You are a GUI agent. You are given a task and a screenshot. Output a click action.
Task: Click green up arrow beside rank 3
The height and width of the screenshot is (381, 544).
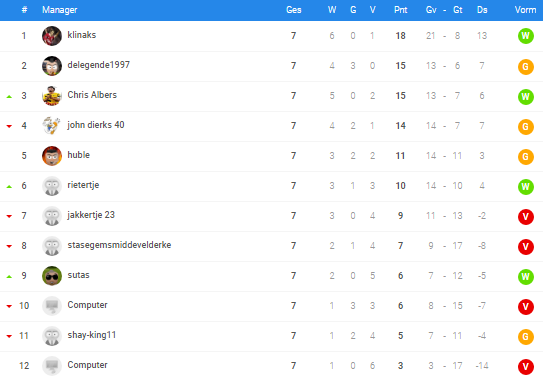point(9,96)
